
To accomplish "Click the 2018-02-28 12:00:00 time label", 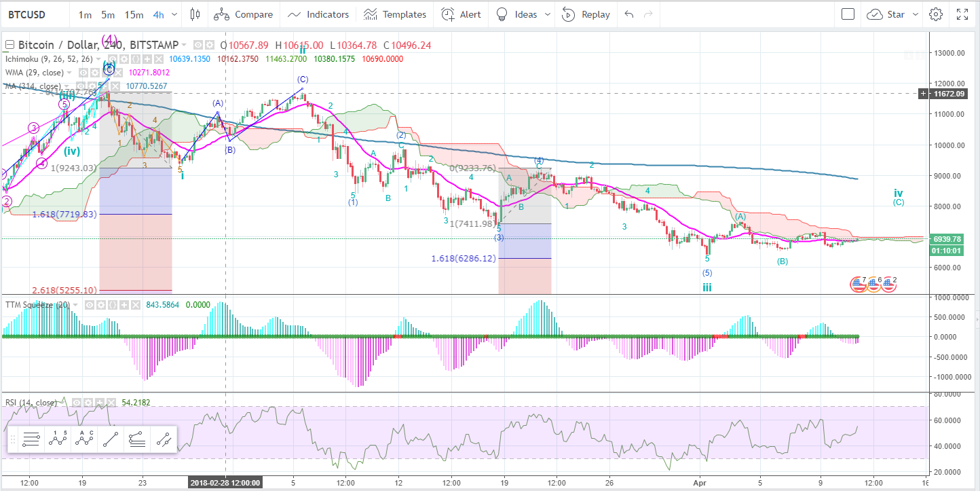I will (x=225, y=482).
